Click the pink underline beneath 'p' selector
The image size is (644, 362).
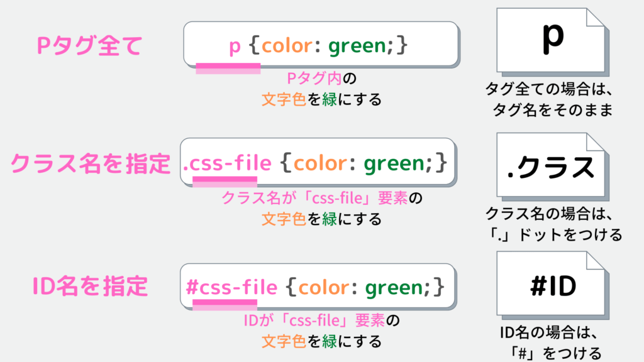click(228, 69)
